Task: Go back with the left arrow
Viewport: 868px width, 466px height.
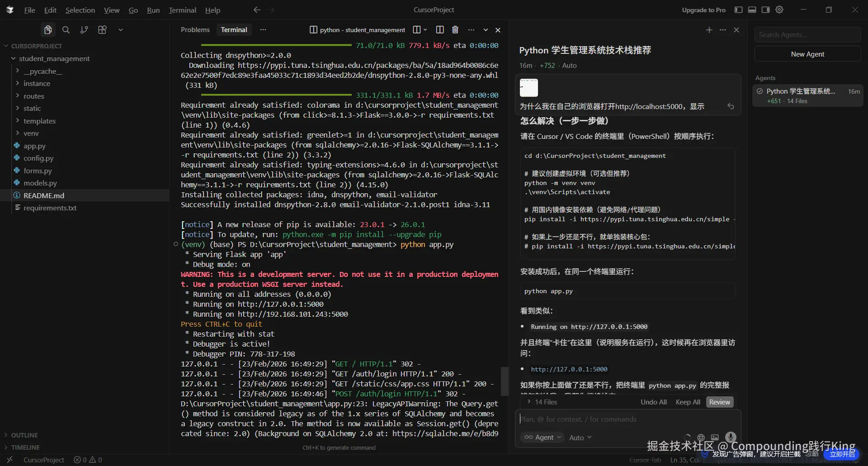Action: tap(257, 10)
